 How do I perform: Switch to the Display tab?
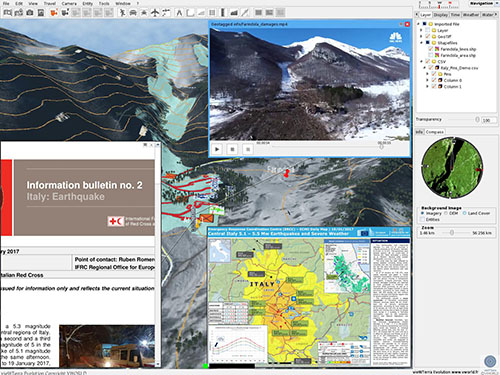tap(441, 15)
